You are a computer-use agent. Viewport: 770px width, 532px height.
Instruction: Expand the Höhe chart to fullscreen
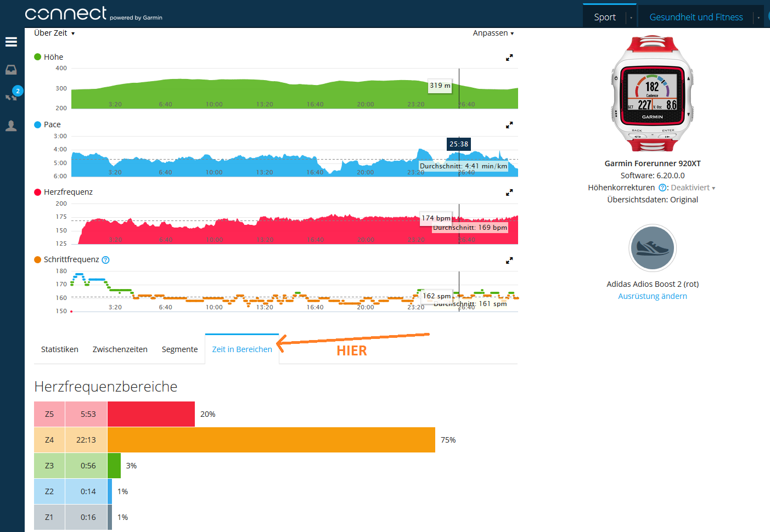point(509,58)
